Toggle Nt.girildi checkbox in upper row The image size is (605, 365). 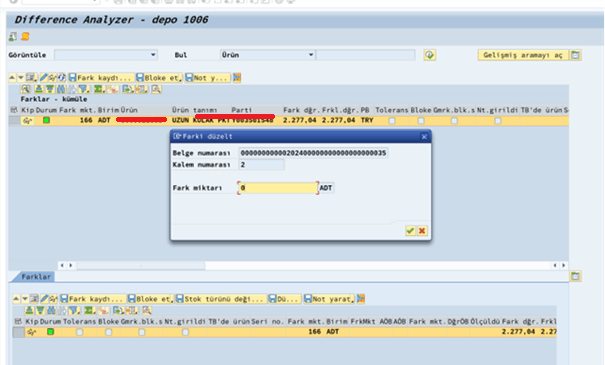[498, 121]
